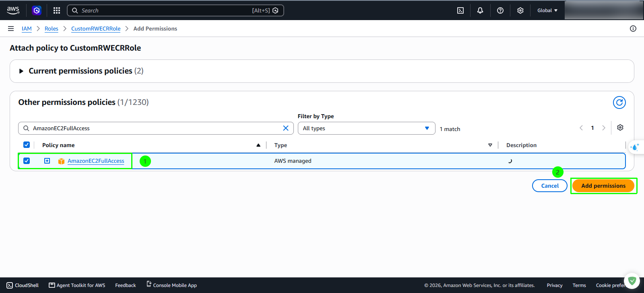Viewport: 644px width, 293px height.
Task: Open CloudShell in the footer
Action: pos(23,285)
